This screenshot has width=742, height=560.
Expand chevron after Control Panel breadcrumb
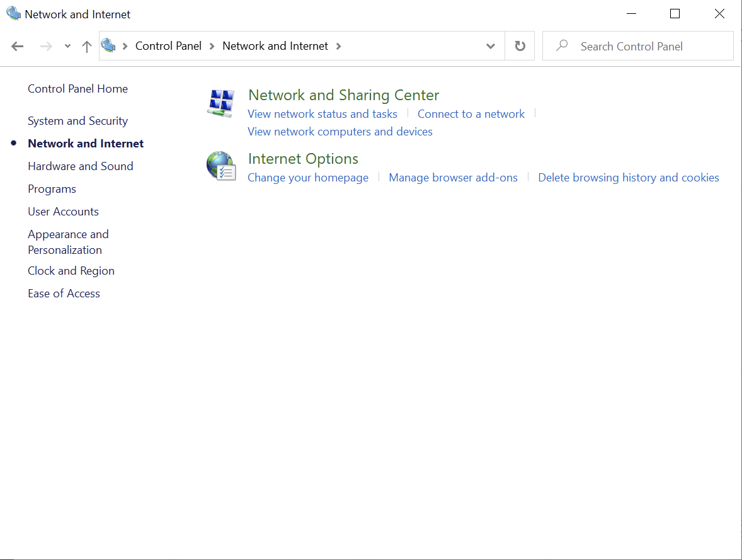point(212,46)
